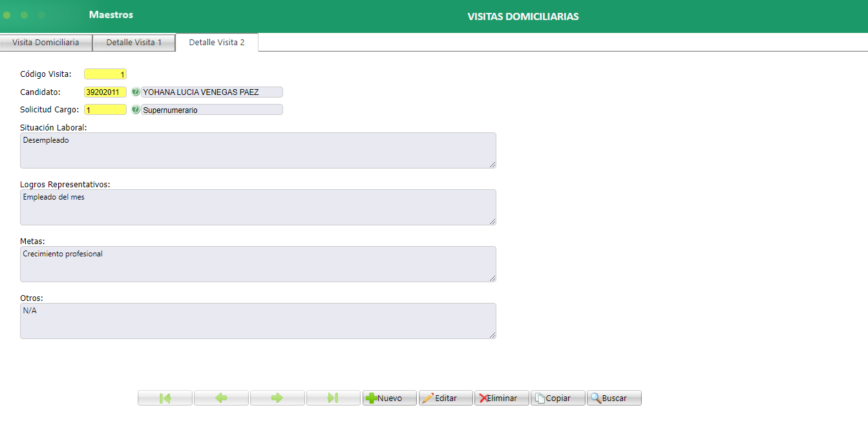Go to the first record
Viewport: 868px width, 423px height.
pyautogui.click(x=165, y=398)
